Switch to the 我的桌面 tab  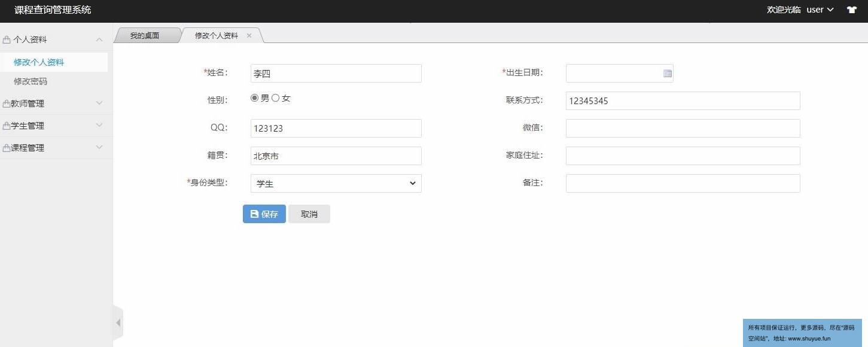(x=145, y=36)
